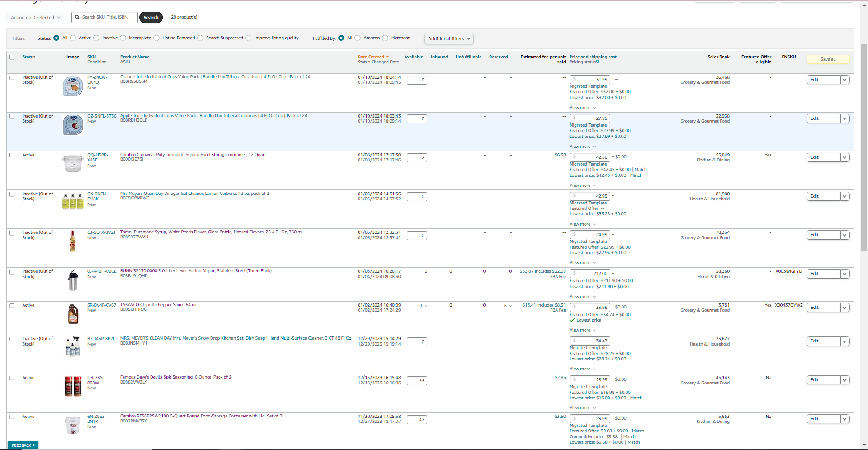
Task: Sort by the Unfulfillable column header
Action: coord(469,57)
